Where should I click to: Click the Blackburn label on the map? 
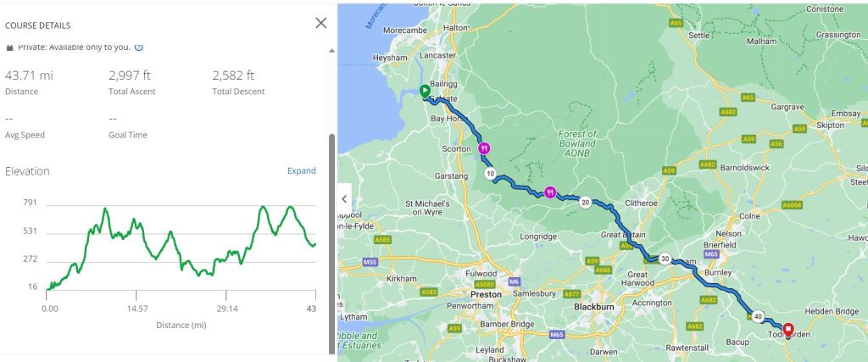point(593,306)
